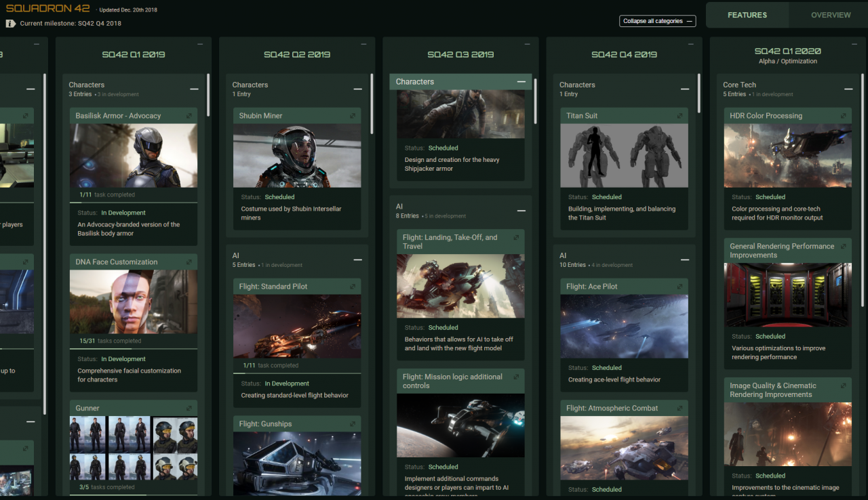Minimize the SQ42 Q2 2019 column
The image size is (868, 500).
tap(363, 45)
